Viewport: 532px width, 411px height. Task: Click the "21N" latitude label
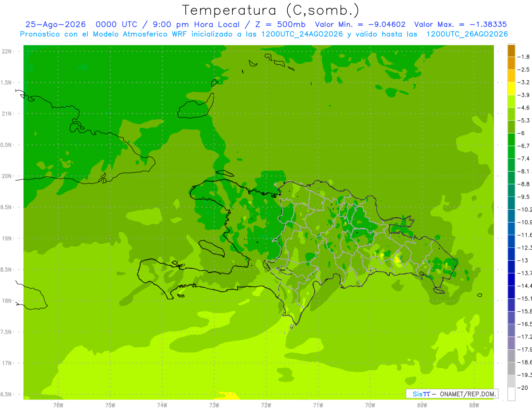click(x=7, y=114)
